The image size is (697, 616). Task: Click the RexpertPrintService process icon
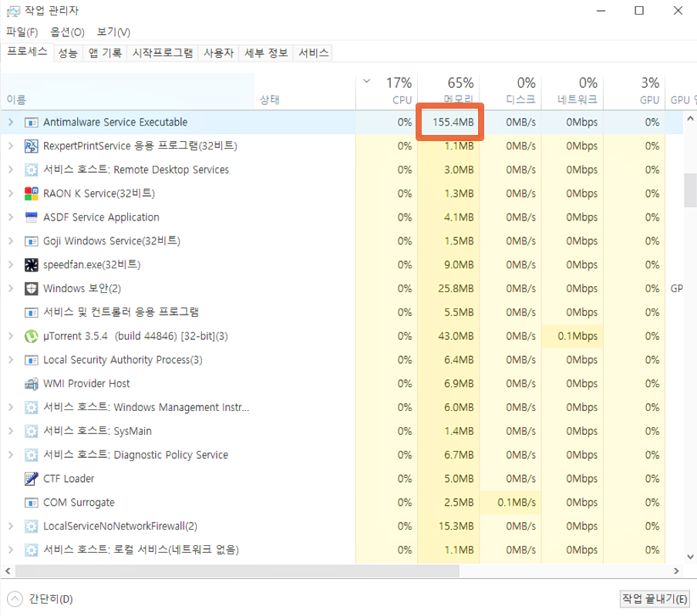pos(31,146)
